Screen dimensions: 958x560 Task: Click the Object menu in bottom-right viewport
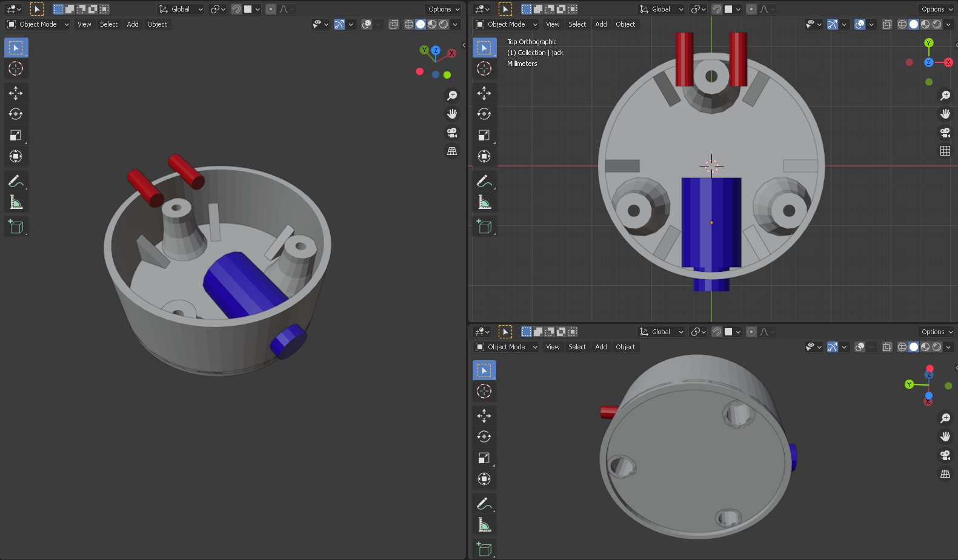coord(625,347)
